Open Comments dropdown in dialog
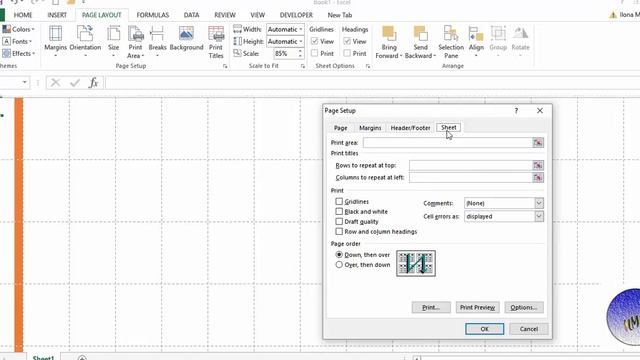Screen dimensions: 640x360 (x=539, y=203)
